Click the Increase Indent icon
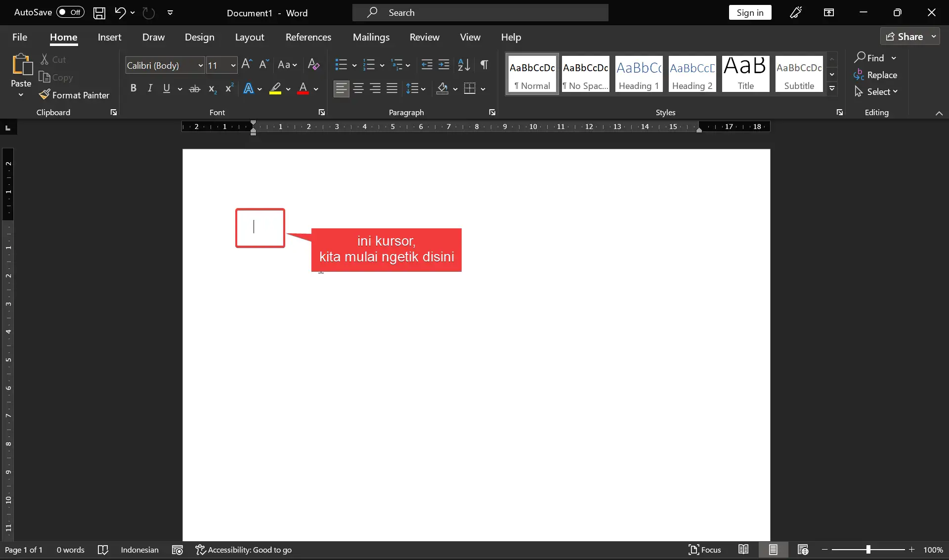This screenshot has width=949, height=560. point(444,64)
